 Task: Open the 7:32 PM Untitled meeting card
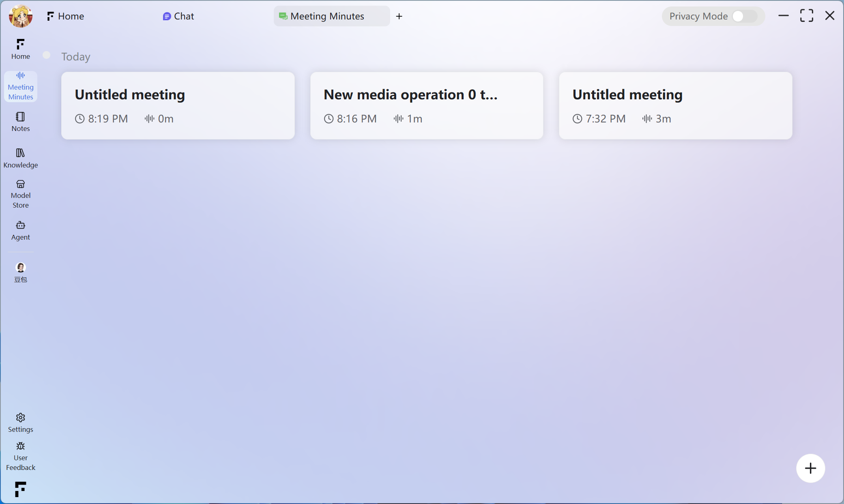(x=675, y=105)
